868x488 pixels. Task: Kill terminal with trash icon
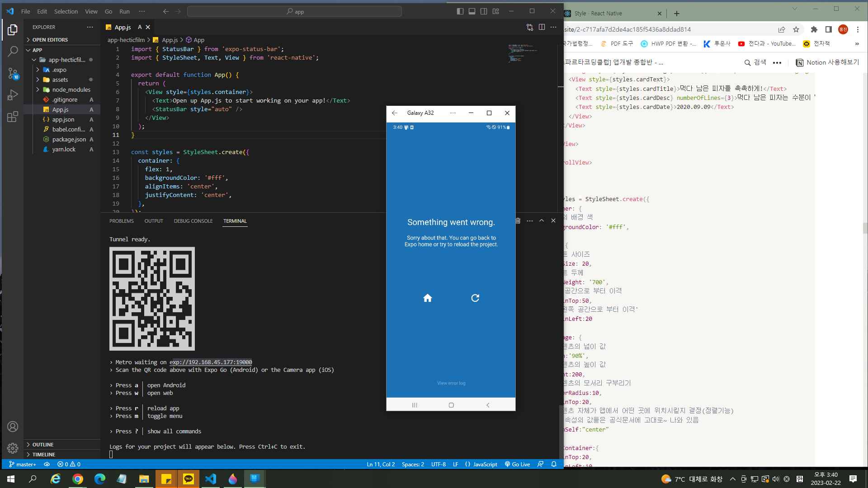[x=518, y=221]
